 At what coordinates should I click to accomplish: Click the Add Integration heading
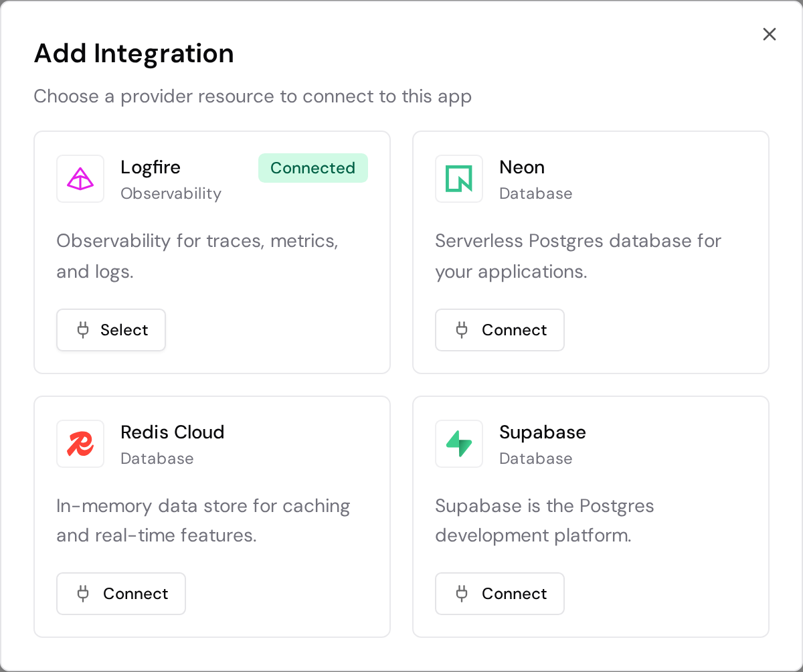(134, 54)
